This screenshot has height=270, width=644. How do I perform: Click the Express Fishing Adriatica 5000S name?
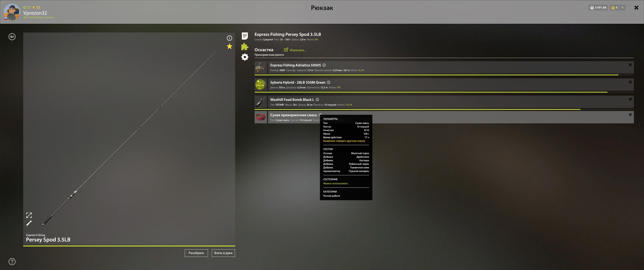pos(296,65)
